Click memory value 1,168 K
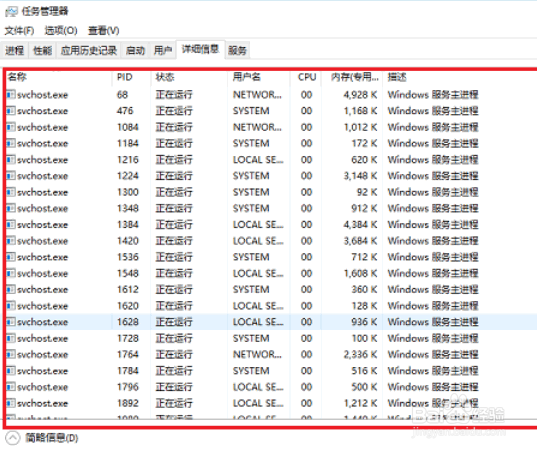This screenshot has width=537, height=451. [360, 111]
